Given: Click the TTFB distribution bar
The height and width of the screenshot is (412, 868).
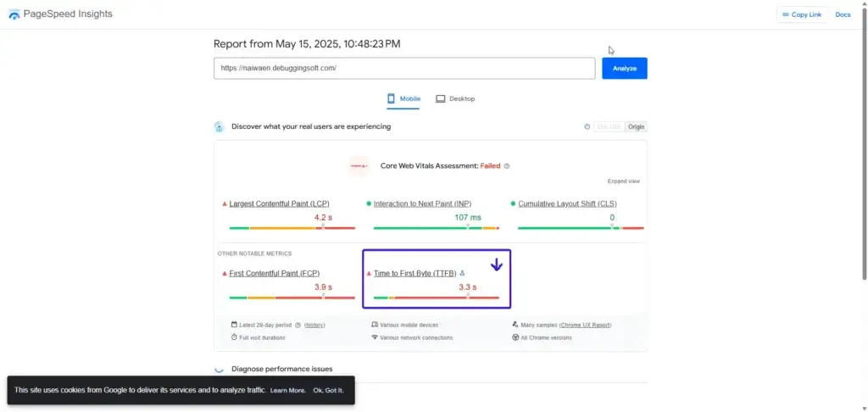Looking at the screenshot, I should [437, 298].
